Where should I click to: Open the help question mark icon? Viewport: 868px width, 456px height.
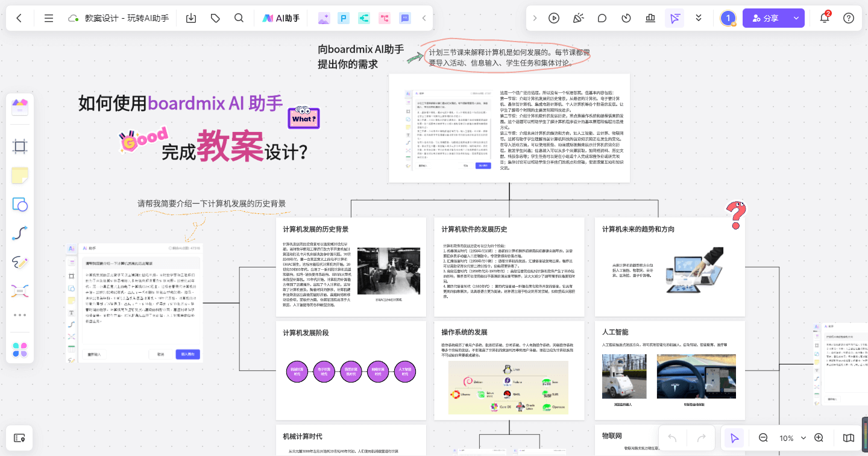849,18
